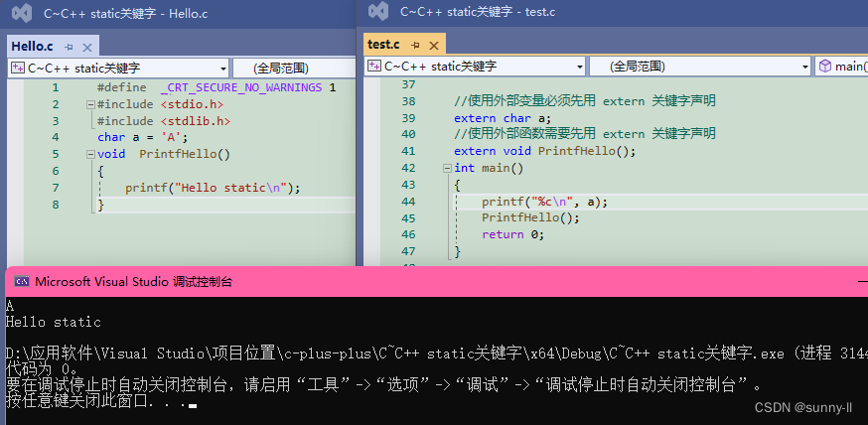Click the comment about extern variables on line 38
The width and height of the screenshot is (868, 425).
pos(585,101)
